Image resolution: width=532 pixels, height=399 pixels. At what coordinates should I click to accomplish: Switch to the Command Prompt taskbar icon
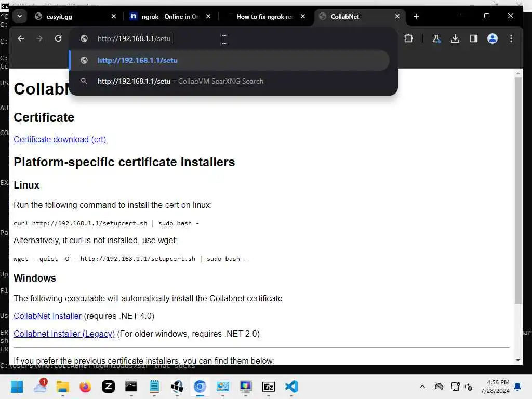(131, 387)
